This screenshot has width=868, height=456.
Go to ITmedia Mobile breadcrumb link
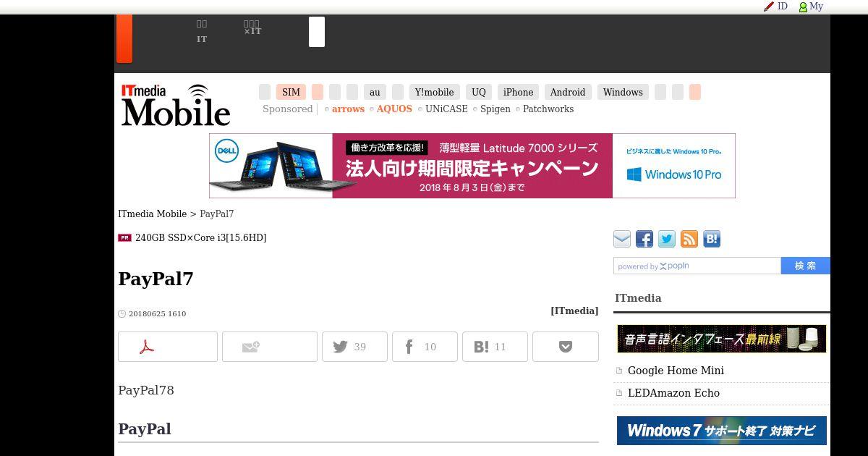(153, 214)
